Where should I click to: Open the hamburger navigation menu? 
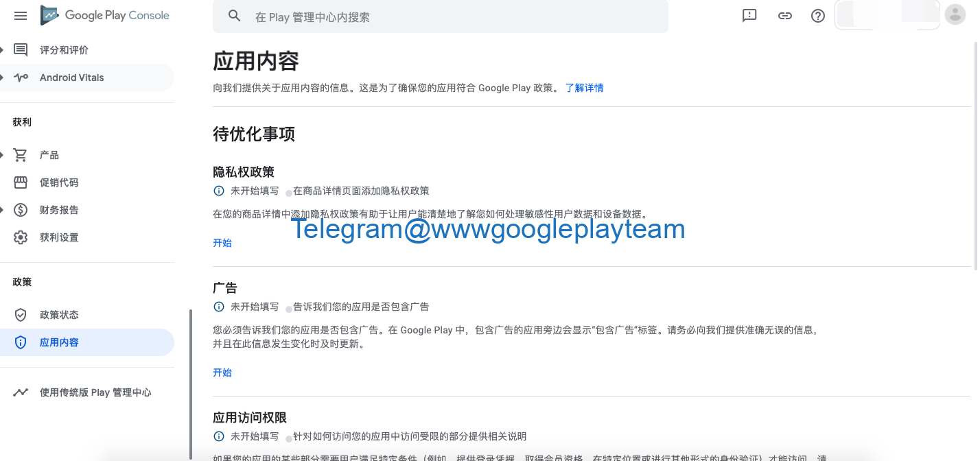click(21, 15)
